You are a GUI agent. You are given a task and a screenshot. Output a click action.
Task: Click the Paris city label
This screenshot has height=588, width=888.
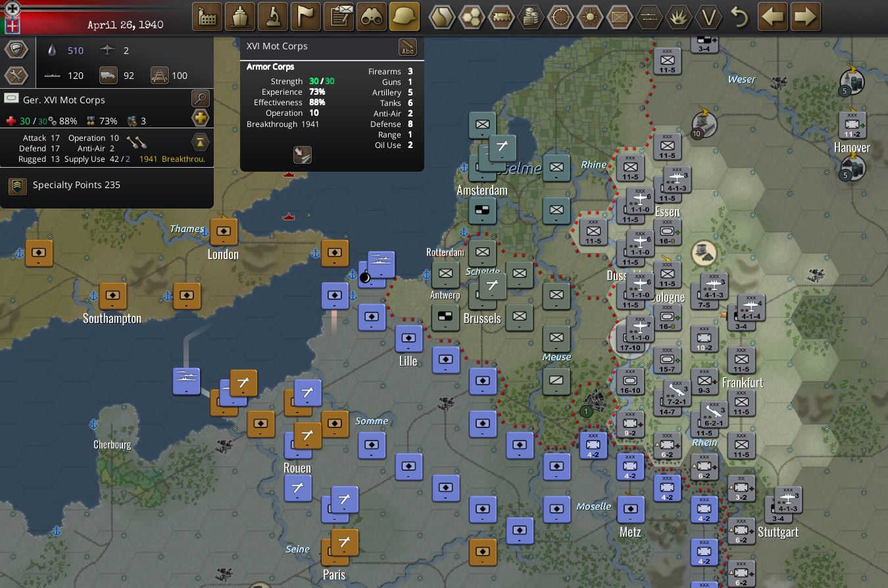coord(334,574)
